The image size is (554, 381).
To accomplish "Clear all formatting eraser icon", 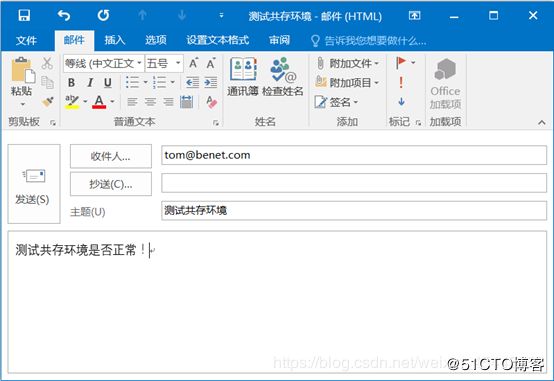I will coord(212,102).
